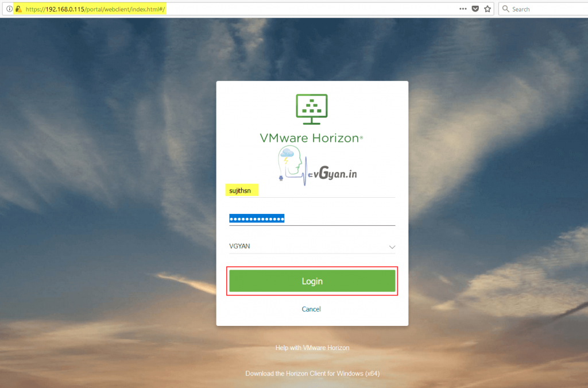The image size is (588, 388).
Task: Click the yellow insecure padlock icon
Action: [x=20, y=9]
